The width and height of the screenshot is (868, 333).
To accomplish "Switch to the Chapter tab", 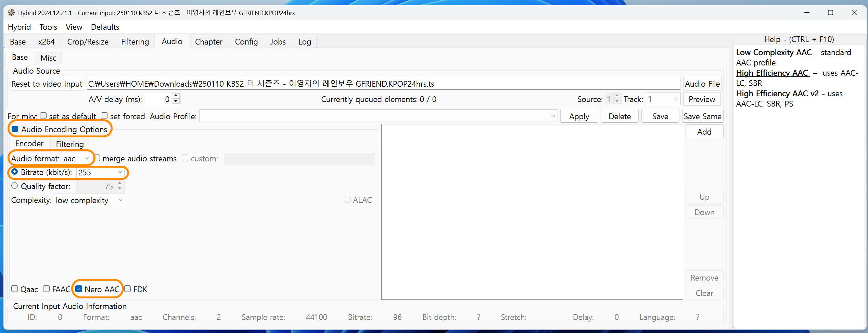I will click(209, 42).
